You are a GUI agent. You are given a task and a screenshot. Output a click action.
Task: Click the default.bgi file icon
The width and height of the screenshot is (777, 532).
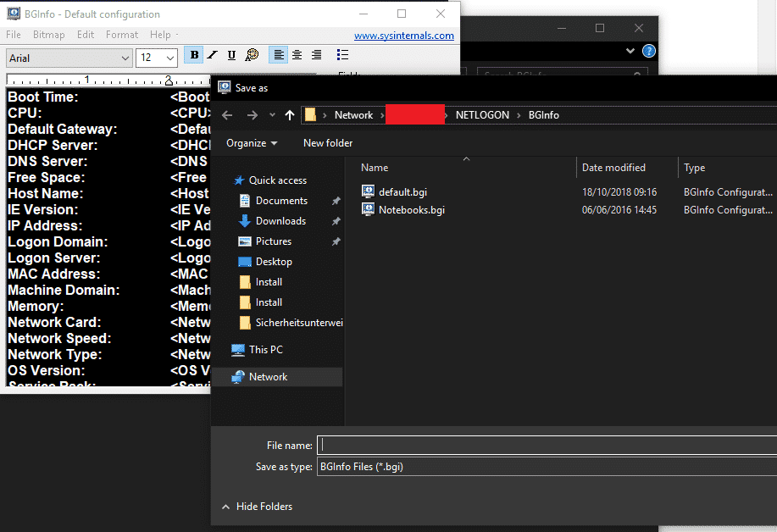point(369,191)
